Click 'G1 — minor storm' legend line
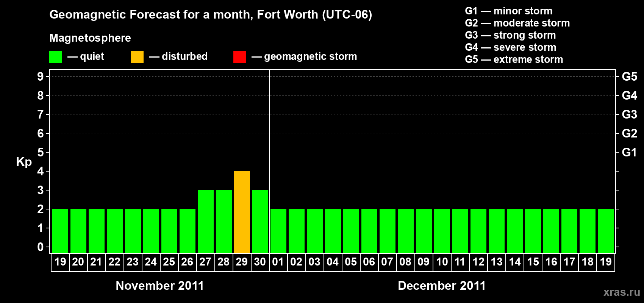The height and width of the screenshot is (303, 644). [x=509, y=11]
